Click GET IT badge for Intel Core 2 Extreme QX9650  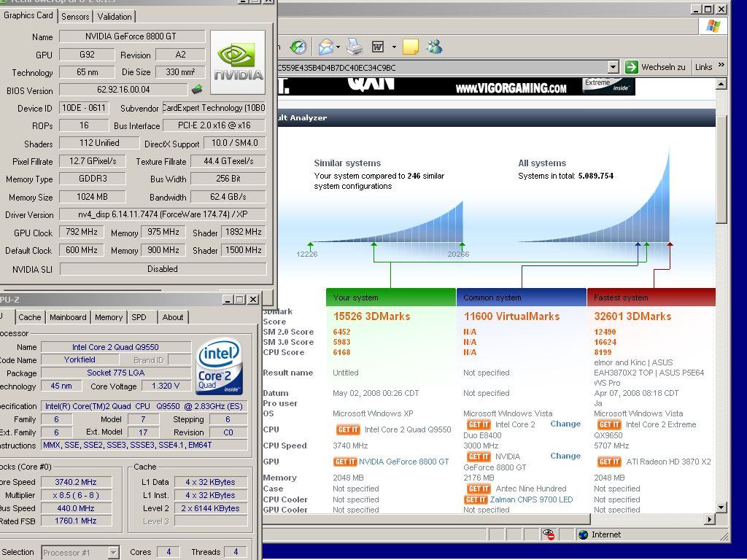609,424
